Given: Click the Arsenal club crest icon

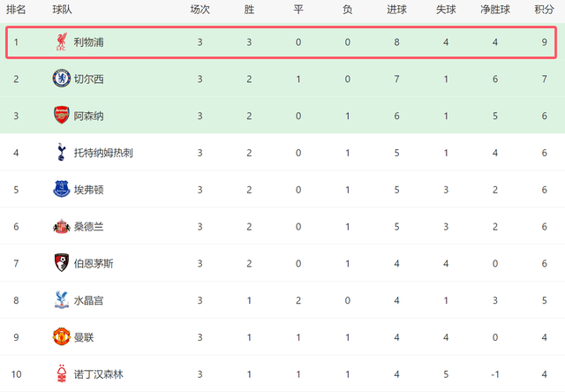Looking at the screenshot, I should pos(60,116).
